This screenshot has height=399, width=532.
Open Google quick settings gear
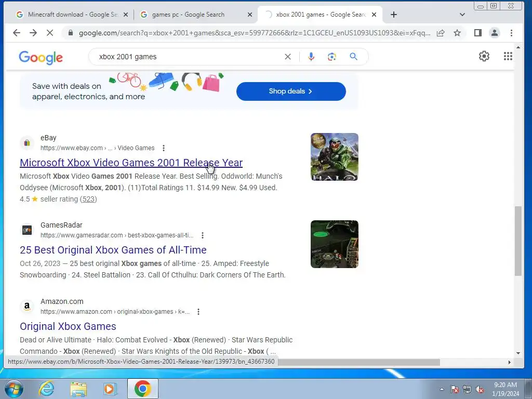click(x=484, y=56)
